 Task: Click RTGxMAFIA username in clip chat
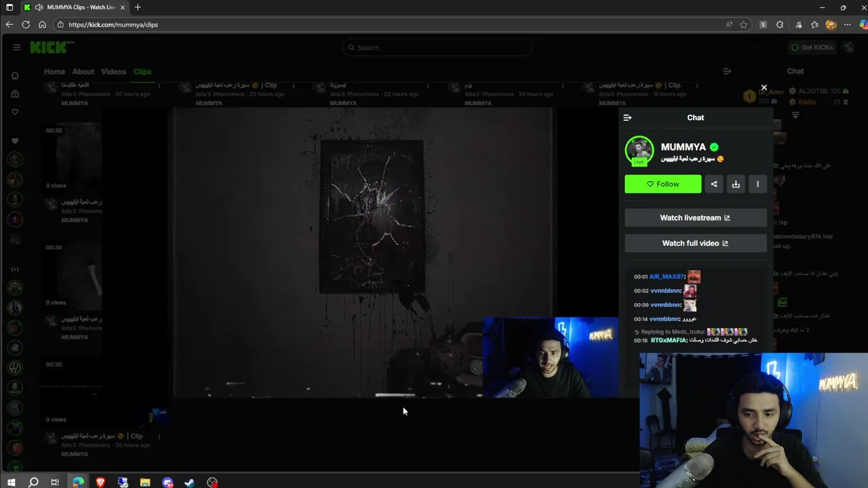[x=669, y=340]
